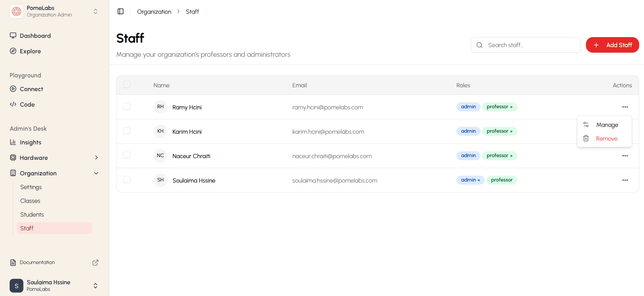
Task: Focus the Search staff input field
Action: coord(526,45)
